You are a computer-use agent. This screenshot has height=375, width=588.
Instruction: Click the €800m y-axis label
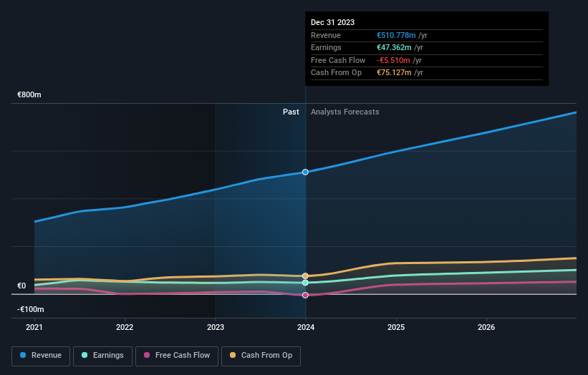[x=29, y=94]
